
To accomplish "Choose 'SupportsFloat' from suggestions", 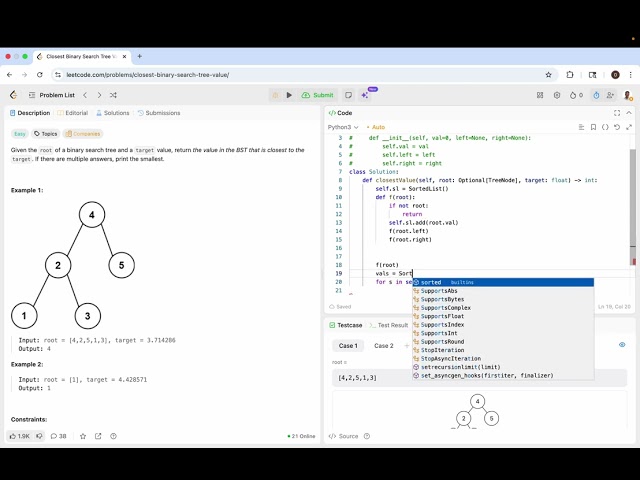I will 503,316.
